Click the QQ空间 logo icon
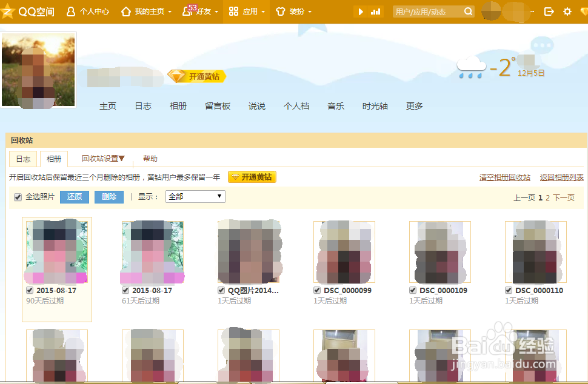Screen dimensions: 588x384 pyautogui.click(x=8, y=10)
